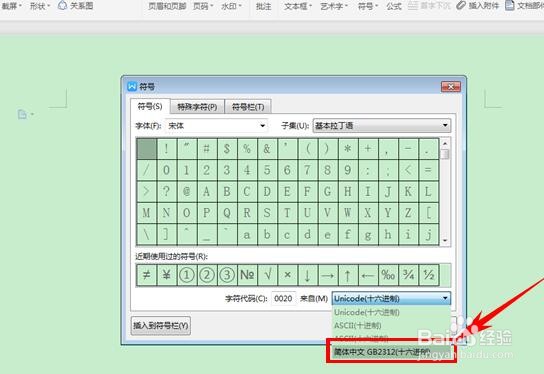Pick the recent × symbol
This screenshot has height=374, width=544.
pyautogui.click(x=288, y=275)
